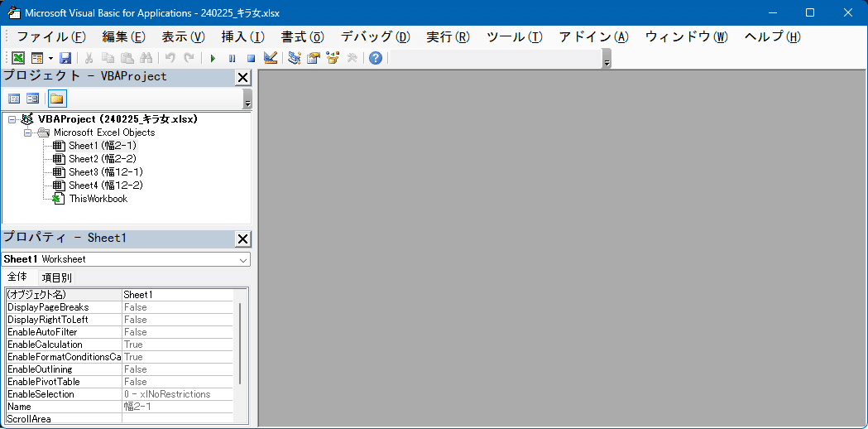Collapse the Microsoft Excel Objects folder
This screenshot has width=868, height=429.
pos(27,133)
